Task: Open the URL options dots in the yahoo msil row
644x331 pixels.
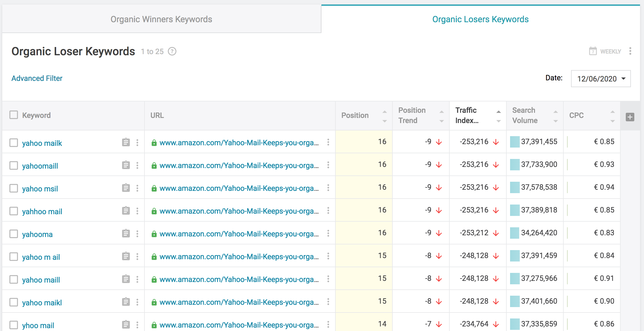Action: [328, 188]
